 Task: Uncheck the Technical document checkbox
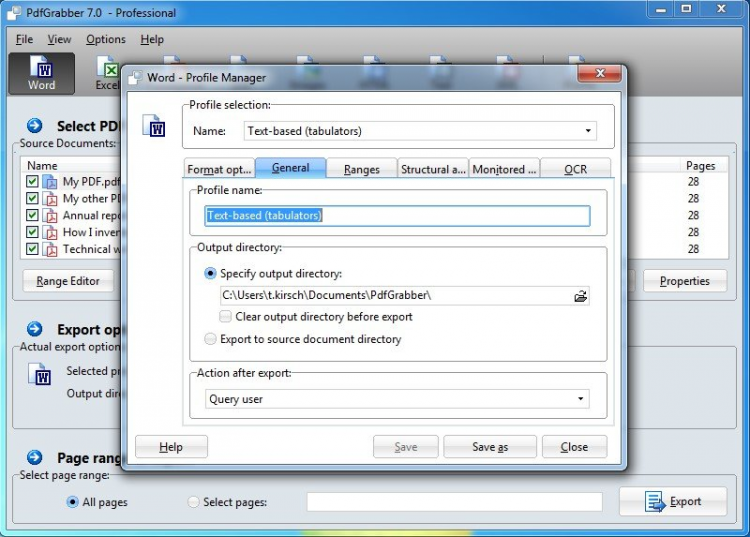(32, 249)
